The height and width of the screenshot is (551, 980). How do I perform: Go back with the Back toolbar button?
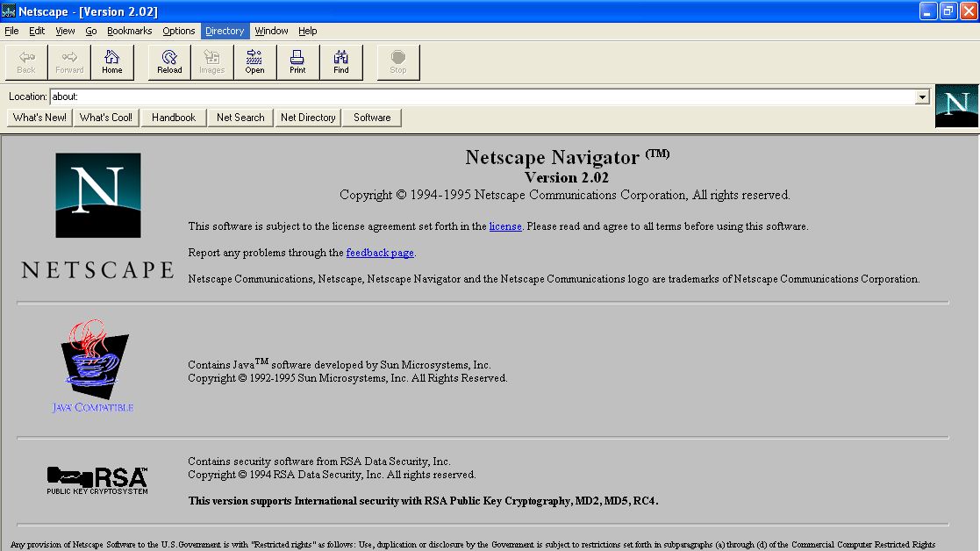pyautogui.click(x=26, y=61)
